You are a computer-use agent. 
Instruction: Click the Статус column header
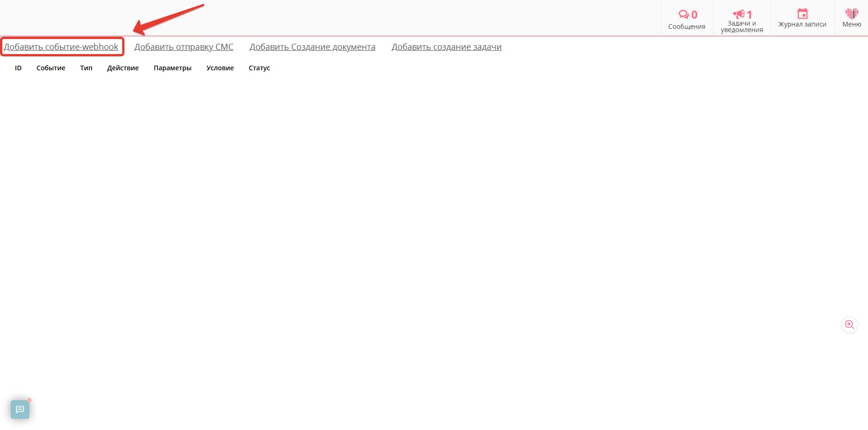[259, 68]
